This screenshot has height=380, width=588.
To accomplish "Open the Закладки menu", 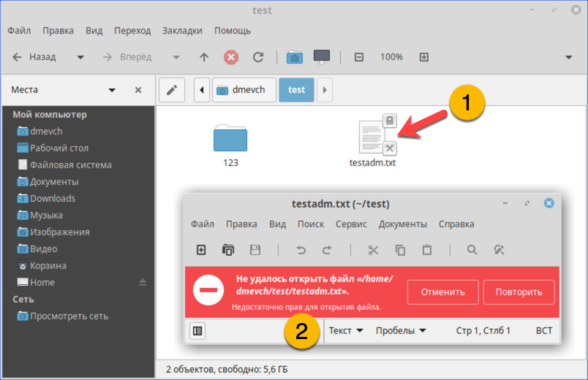I will coord(182,31).
